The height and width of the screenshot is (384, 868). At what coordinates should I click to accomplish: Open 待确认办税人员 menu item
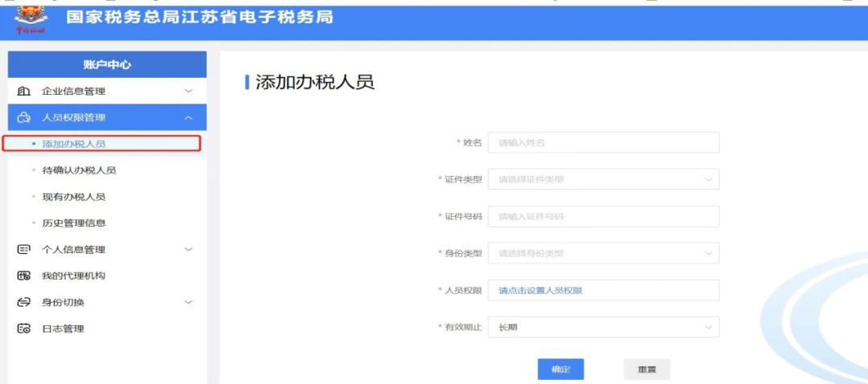[79, 170]
